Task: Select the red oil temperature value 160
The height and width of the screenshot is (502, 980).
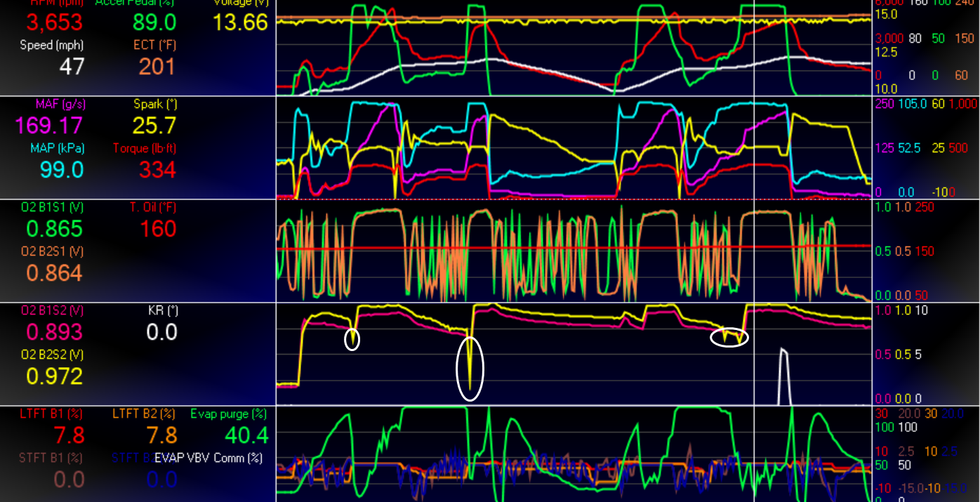Action: tap(157, 228)
